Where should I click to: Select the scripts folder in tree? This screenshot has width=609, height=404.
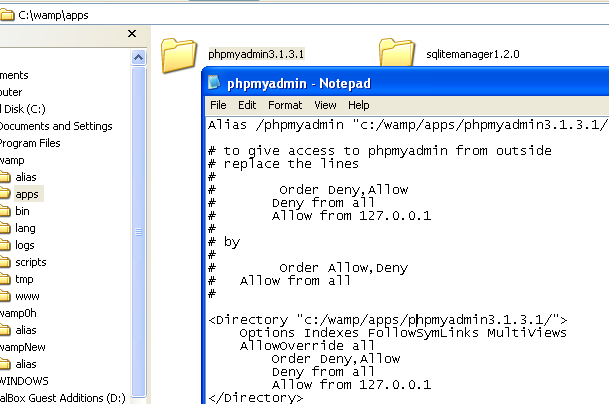[31, 262]
